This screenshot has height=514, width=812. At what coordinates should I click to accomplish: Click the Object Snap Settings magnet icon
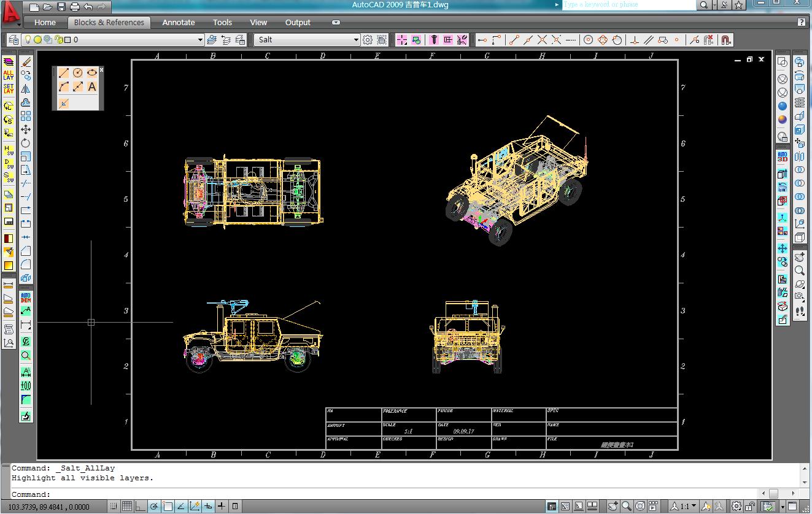point(725,40)
